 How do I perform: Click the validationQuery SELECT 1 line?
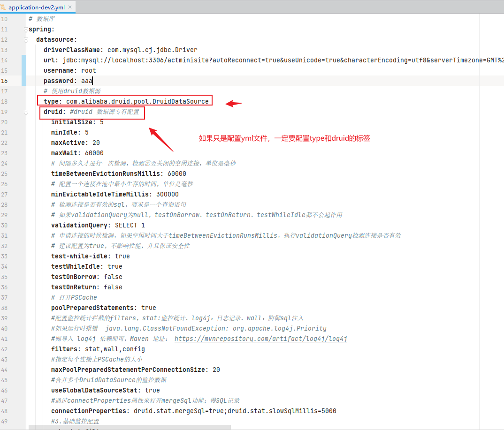[x=98, y=225]
